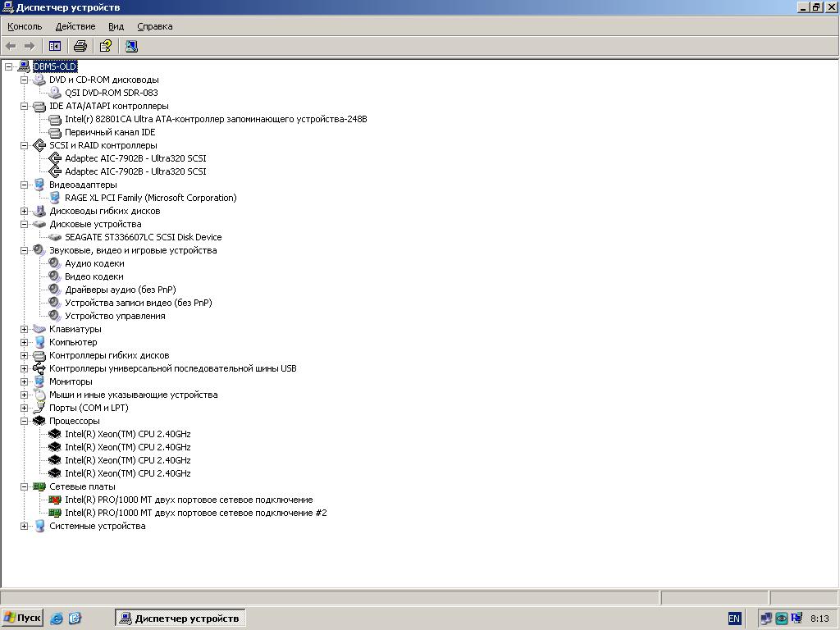Open the Справка menu
Screen dimensions: 840x630
[155, 26]
